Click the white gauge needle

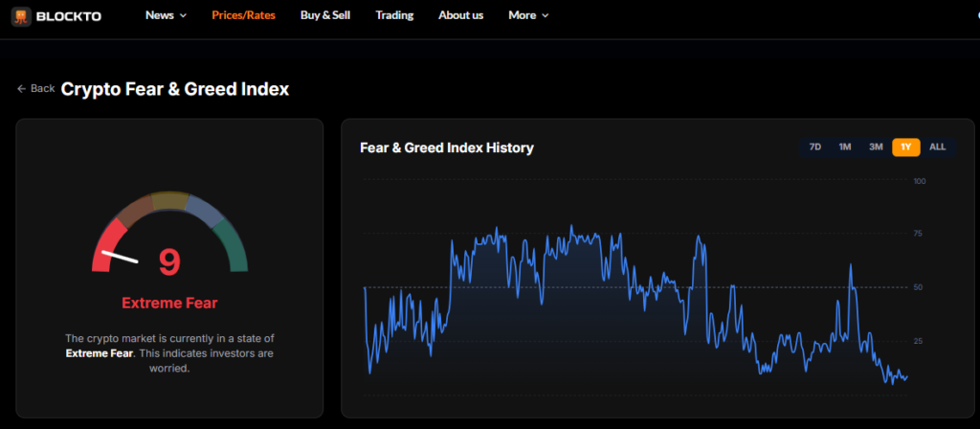[121, 257]
